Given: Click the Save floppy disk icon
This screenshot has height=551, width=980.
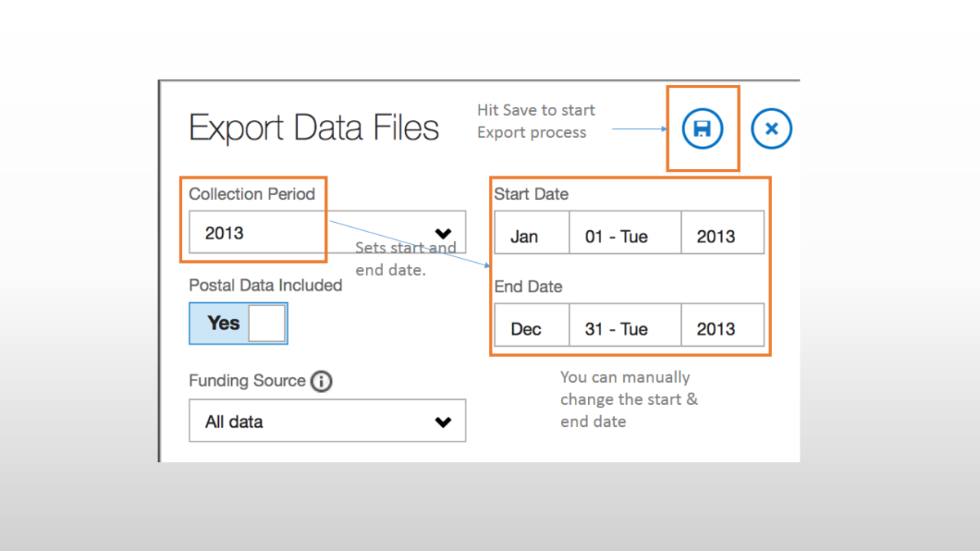Looking at the screenshot, I should tap(702, 129).
